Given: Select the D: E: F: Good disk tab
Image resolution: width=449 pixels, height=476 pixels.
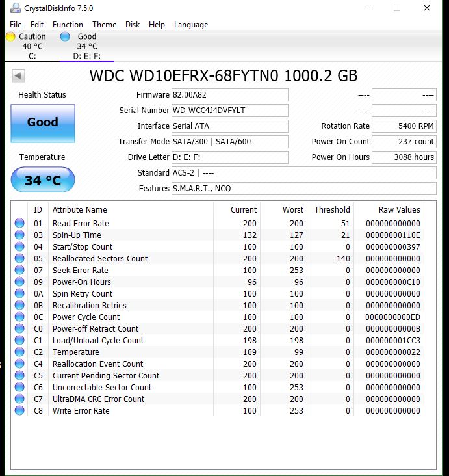Looking at the screenshot, I should [x=87, y=46].
